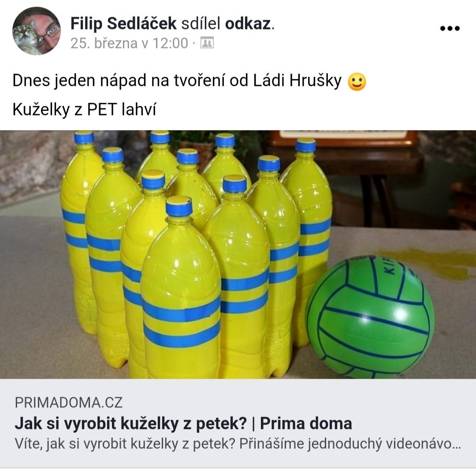The image size is (476, 474).
Task: Click the "Prima doma" part of the title
Action: point(306,423)
